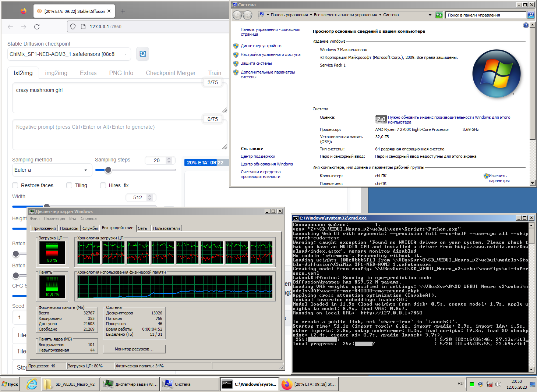537x392 pixels.
Task: Enable the Hires. fix checkbox
Action: (103, 185)
